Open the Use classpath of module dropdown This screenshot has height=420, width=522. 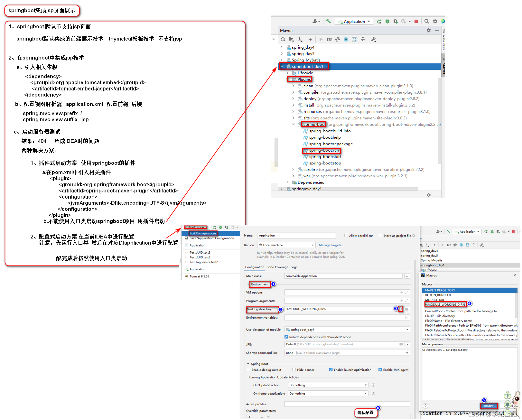[347, 330]
